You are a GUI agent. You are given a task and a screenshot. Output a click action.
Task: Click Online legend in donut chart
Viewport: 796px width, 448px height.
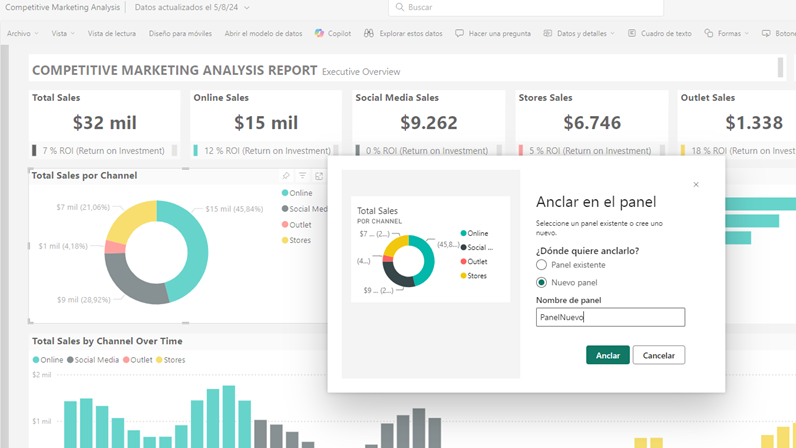click(297, 193)
